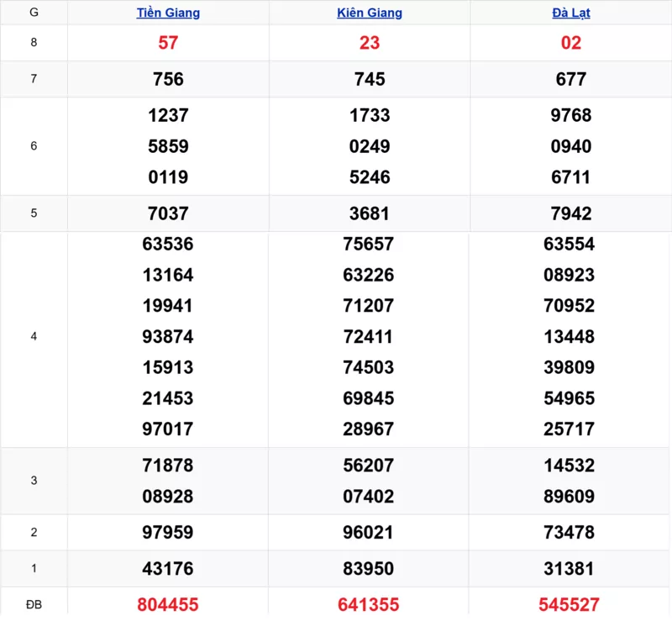Screen dimensions: 672x621
Task: Open the Kiên Giang province link
Action: [x=370, y=13]
